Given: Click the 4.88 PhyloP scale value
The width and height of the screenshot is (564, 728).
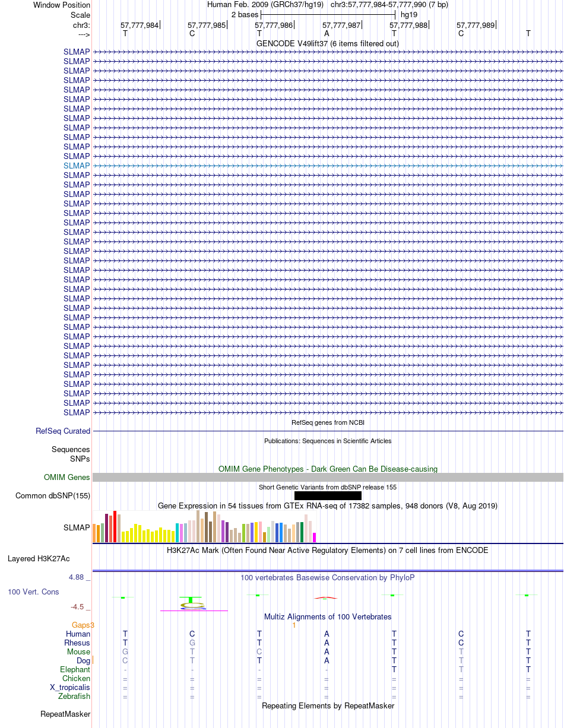Looking at the screenshot, I should click(x=77, y=577).
